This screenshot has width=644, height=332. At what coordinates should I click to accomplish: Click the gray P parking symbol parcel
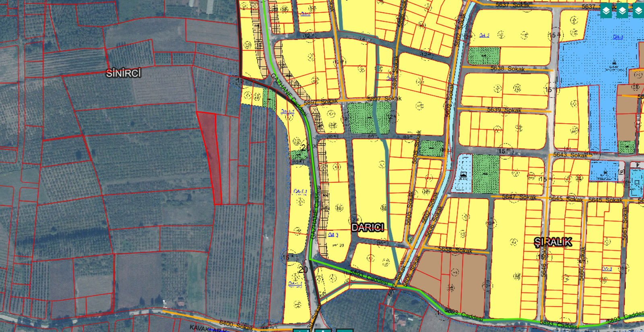(636, 165)
